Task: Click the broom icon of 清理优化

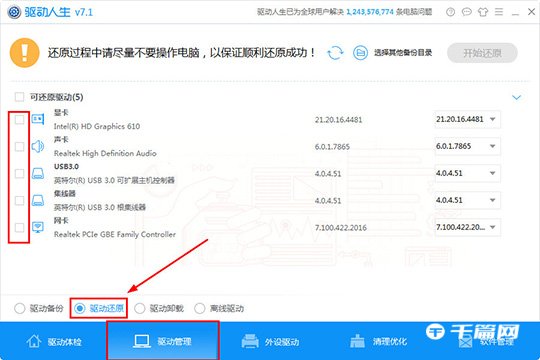Action: click(357, 341)
